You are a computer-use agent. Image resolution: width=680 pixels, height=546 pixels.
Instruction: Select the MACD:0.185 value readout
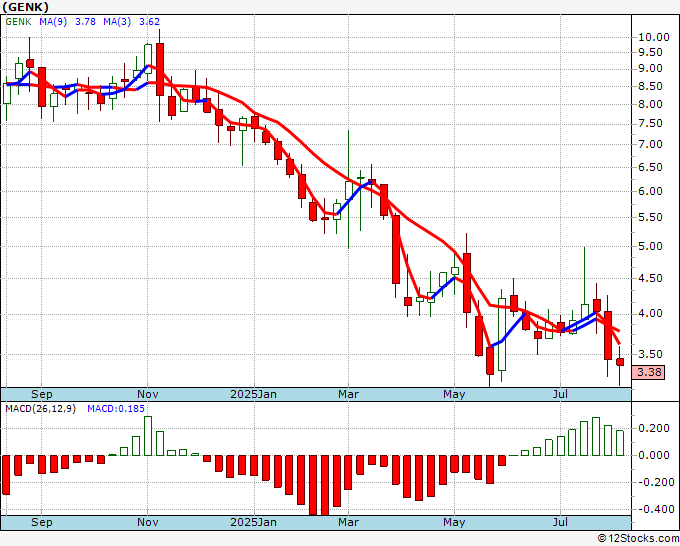pos(116,409)
